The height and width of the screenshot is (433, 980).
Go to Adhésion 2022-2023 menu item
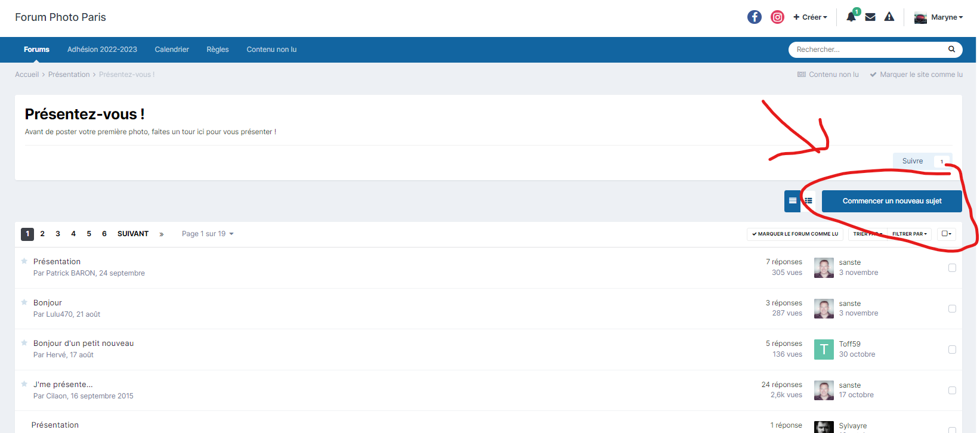click(x=102, y=50)
